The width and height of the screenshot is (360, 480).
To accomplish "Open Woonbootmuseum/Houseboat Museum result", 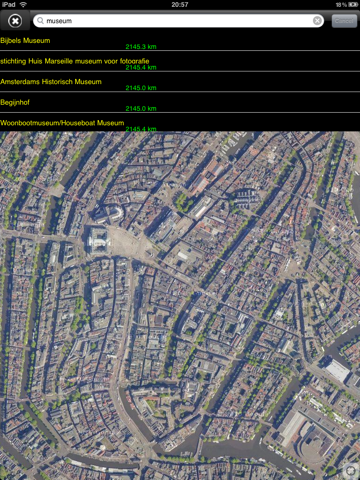I will [180, 123].
